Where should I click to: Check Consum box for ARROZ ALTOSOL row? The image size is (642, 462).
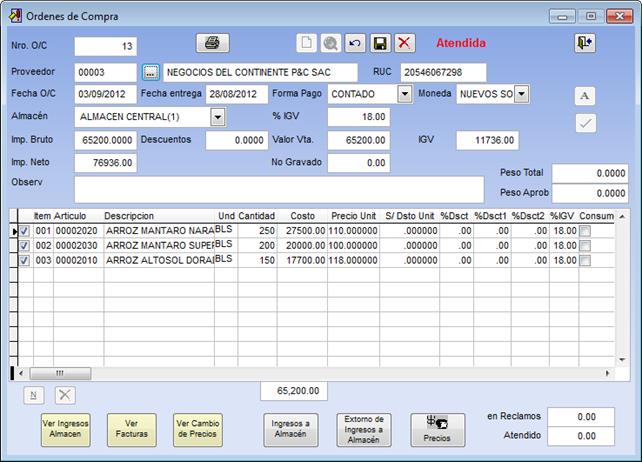585,260
